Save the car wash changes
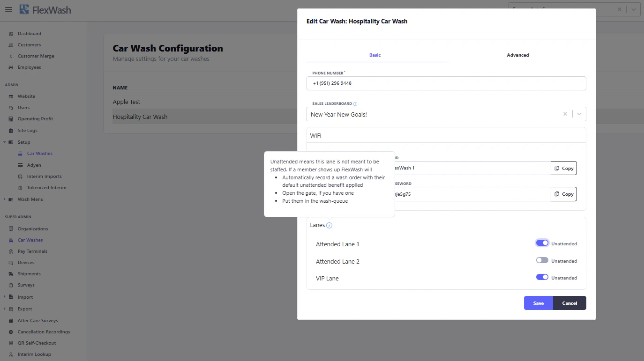This screenshot has height=361, width=644. click(539, 303)
